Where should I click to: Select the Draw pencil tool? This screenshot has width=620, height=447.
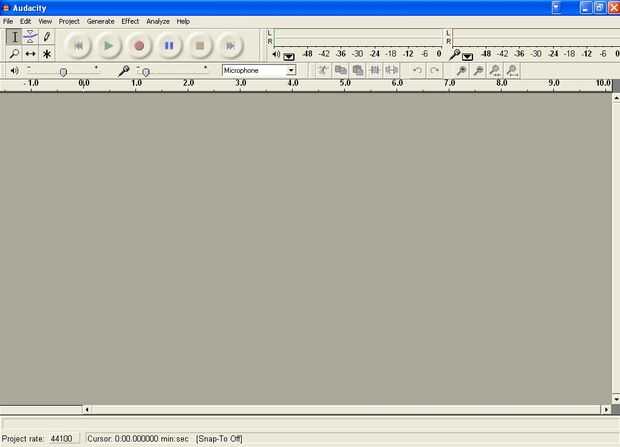click(x=47, y=37)
